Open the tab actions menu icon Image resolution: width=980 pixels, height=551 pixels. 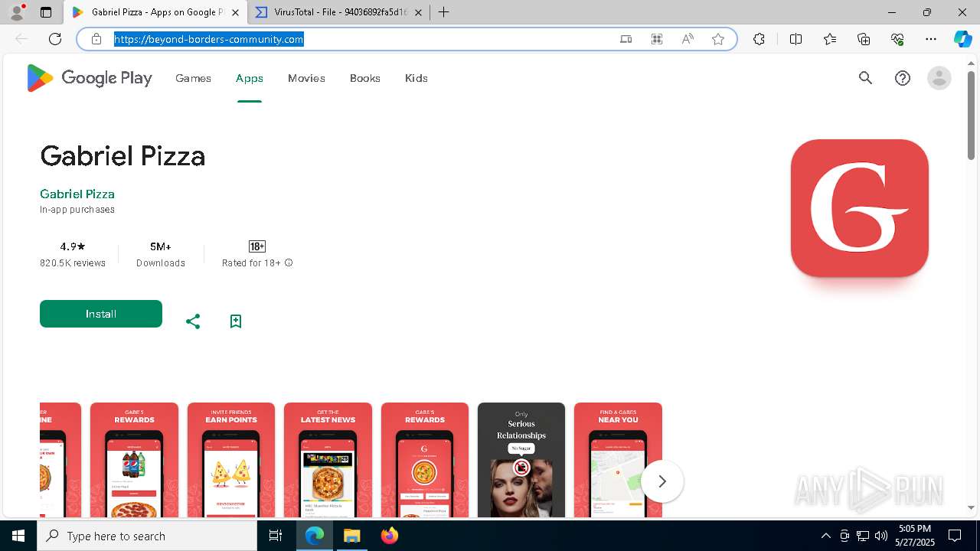pos(46,12)
